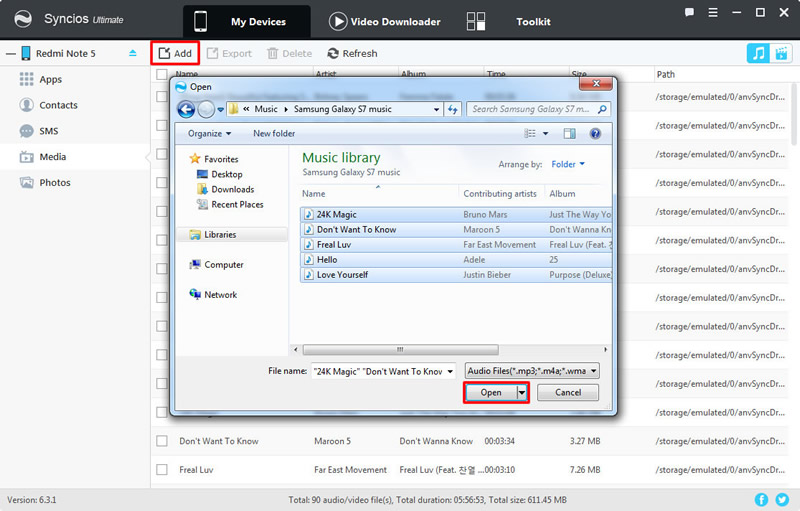
Task: Click the horizontal scrollbar in file list
Action: coord(401,350)
